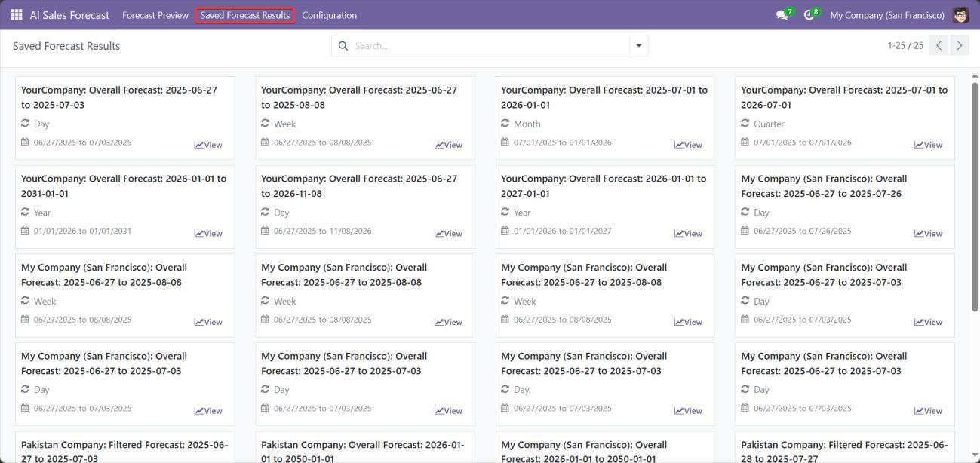This screenshot has height=463, width=980.
Task: View the YourCompany Day forecast to 2026-11-08
Action: [x=448, y=234]
